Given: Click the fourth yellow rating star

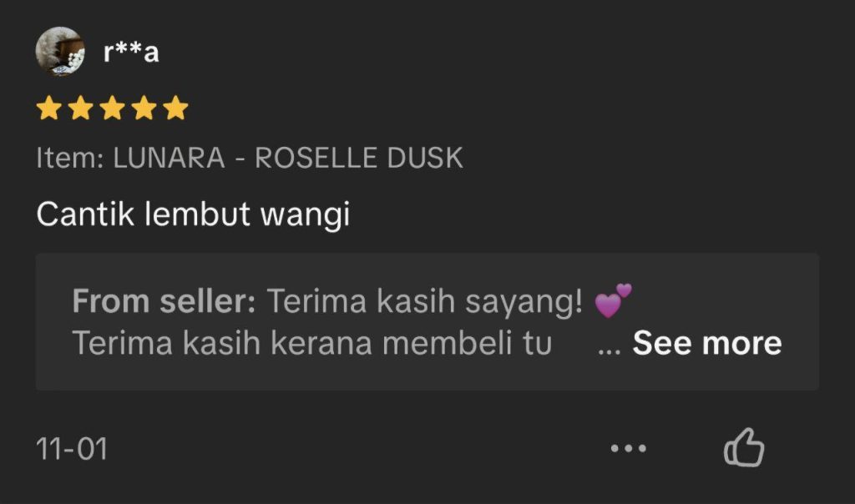Looking at the screenshot, I should click(144, 108).
